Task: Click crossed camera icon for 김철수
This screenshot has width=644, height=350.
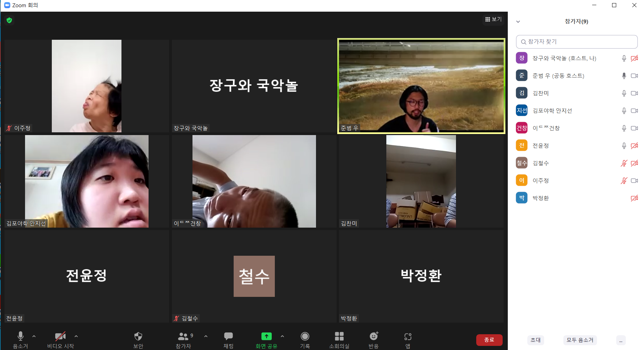Action: point(634,163)
